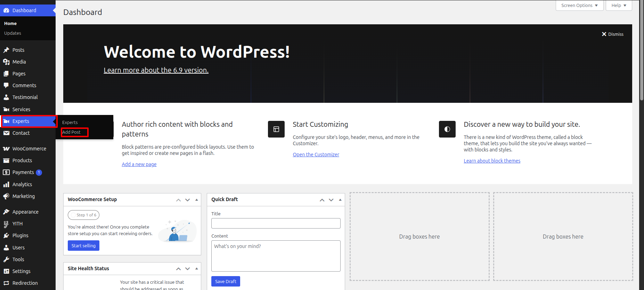The width and height of the screenshot is (644, 290).
Task: Select the WooCommerce logo icon
Action: (6, 149)
